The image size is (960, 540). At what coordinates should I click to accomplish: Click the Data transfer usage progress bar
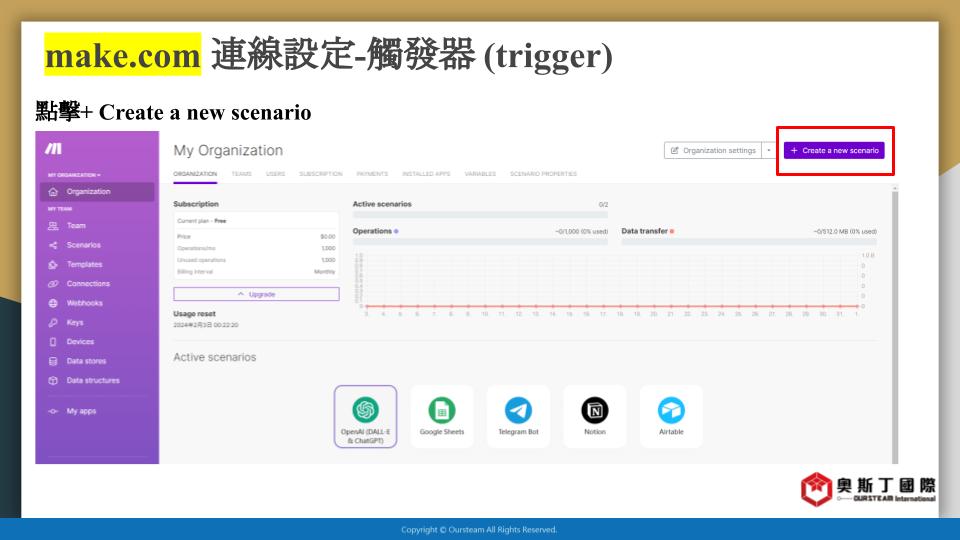tap(749, 242)
